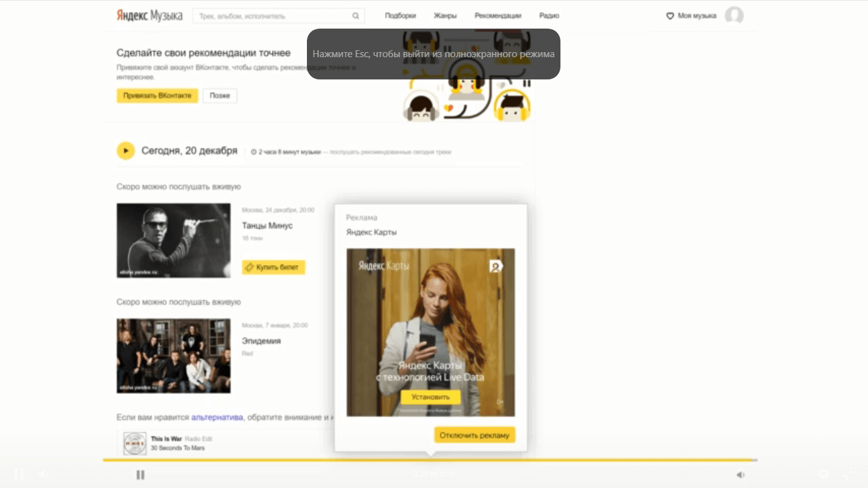Click the Купить билет button for Танцы Минус

pyautogui.click(x=273, y=268)
